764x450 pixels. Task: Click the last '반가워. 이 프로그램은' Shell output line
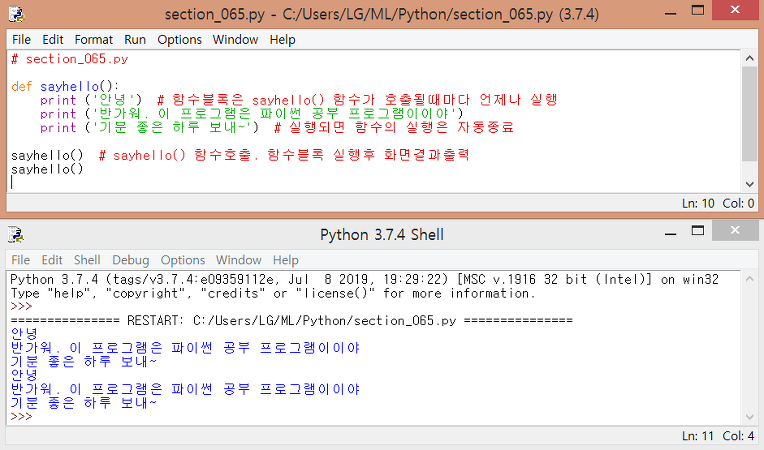185,389
